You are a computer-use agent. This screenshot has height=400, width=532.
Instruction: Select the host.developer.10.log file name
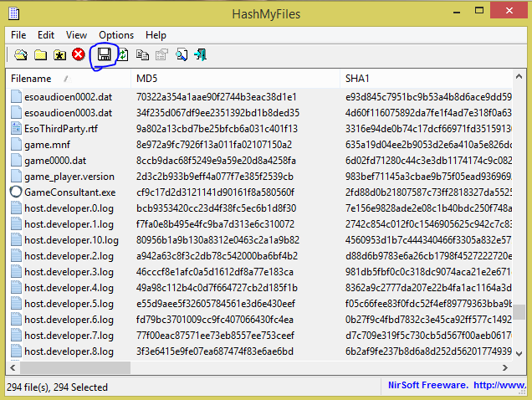point(72,240)
